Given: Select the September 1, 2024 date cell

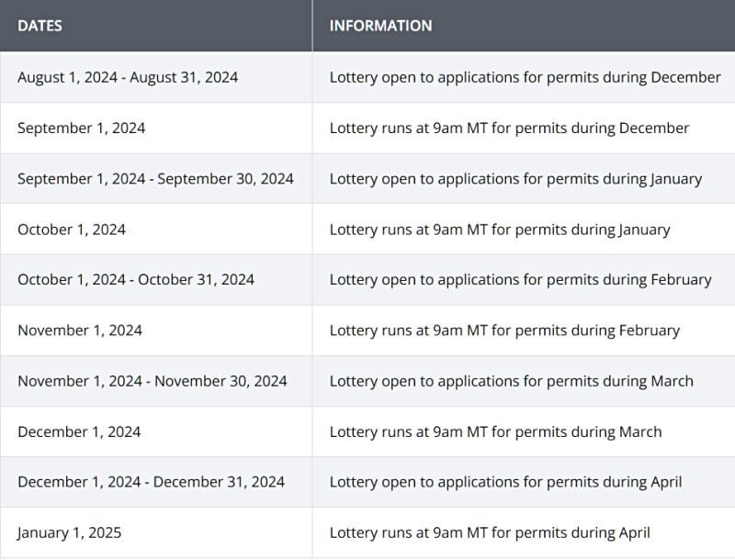Looking at the screenshot, I should tap(82, 128).
